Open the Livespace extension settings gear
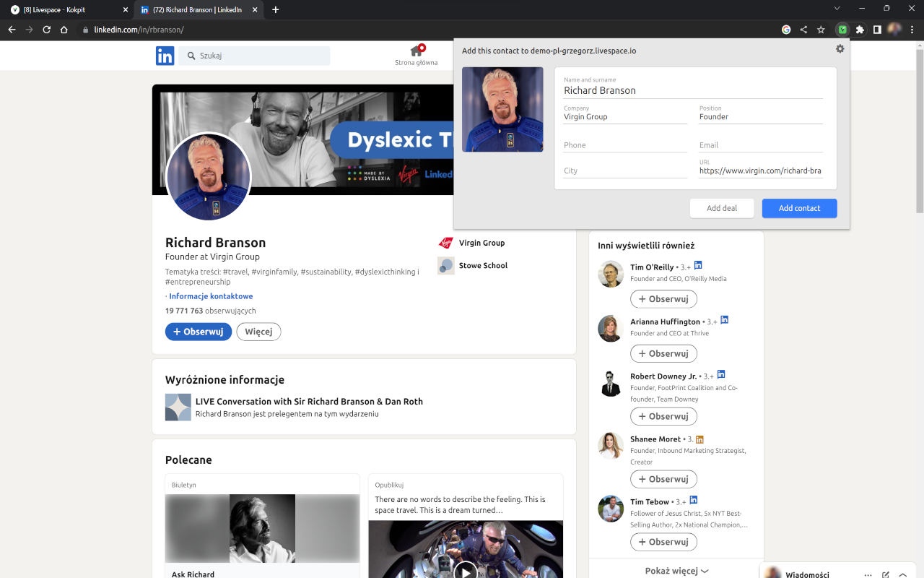The height and width of the screenshot is (578, 924). pyautogui.click(x=840, y=48)
